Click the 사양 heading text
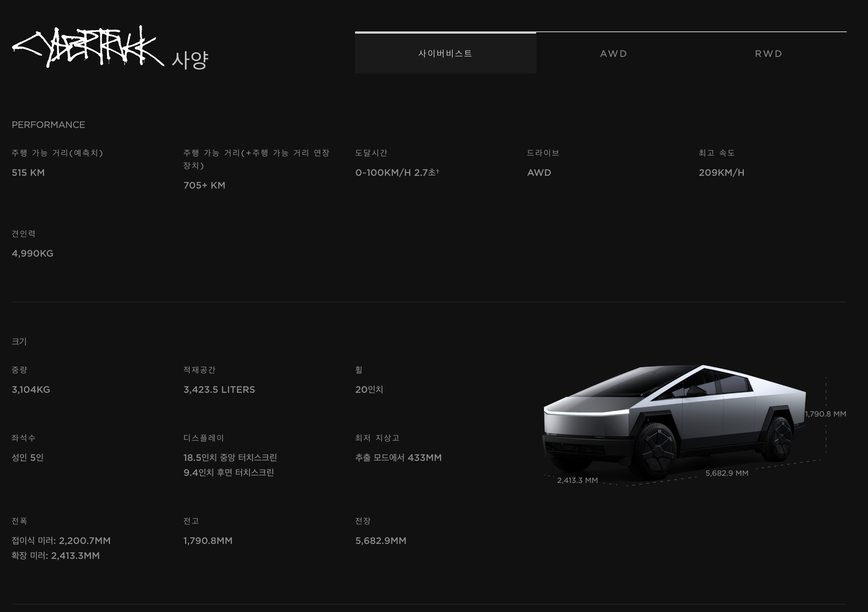868x612 pixels. (x=190, y=60)
